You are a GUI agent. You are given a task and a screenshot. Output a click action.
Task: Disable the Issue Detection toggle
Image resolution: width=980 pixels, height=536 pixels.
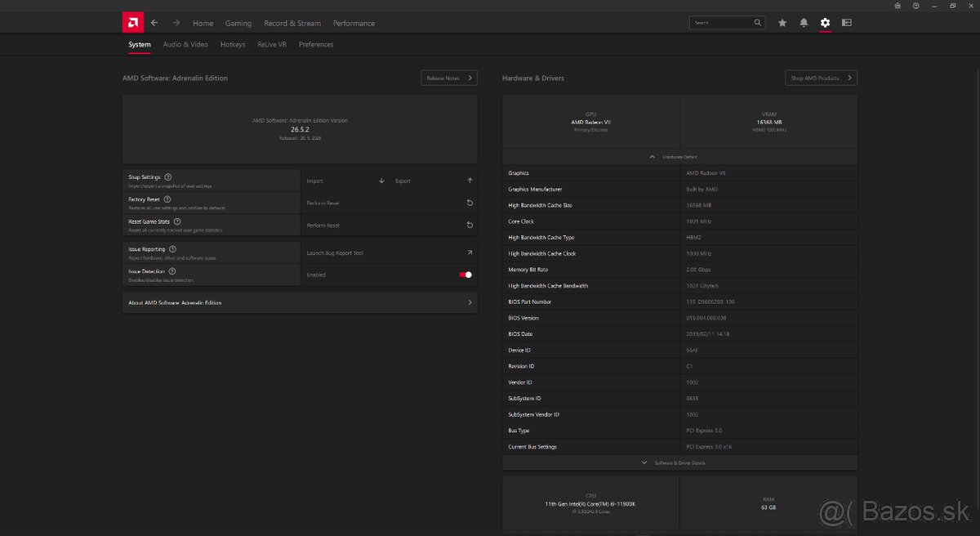pyautogui.click(x=465, y=275)
